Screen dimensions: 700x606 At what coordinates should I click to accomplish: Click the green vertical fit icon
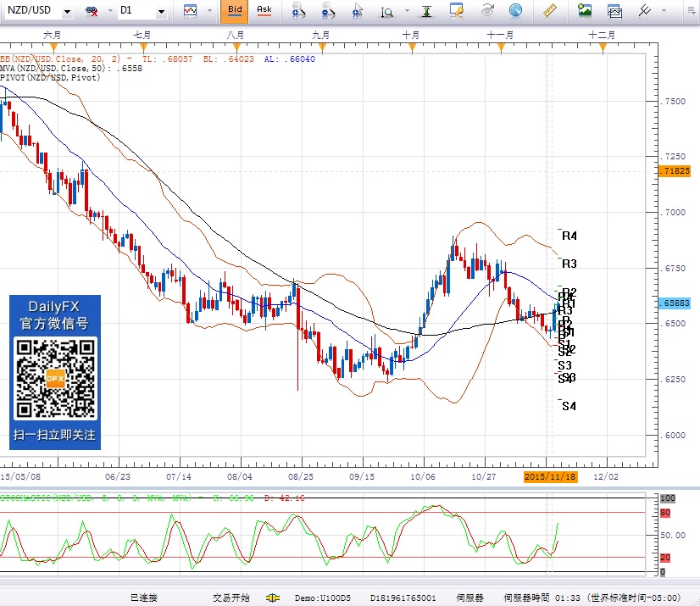427,11
